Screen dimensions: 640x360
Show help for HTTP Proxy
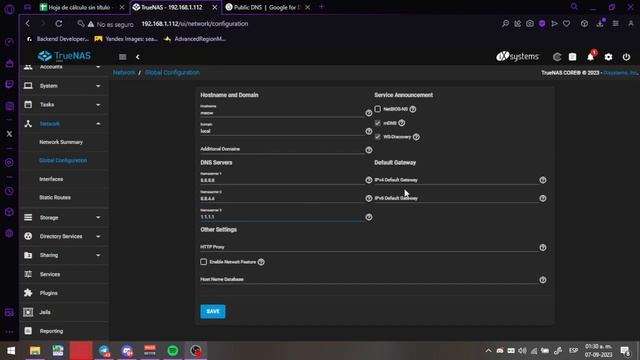pyautogui.click(x=542, y=247)
